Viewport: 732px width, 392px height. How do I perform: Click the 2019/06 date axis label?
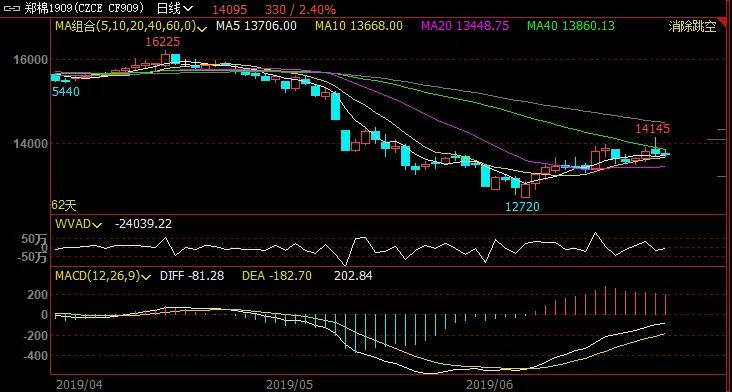[x=490, y=385]
